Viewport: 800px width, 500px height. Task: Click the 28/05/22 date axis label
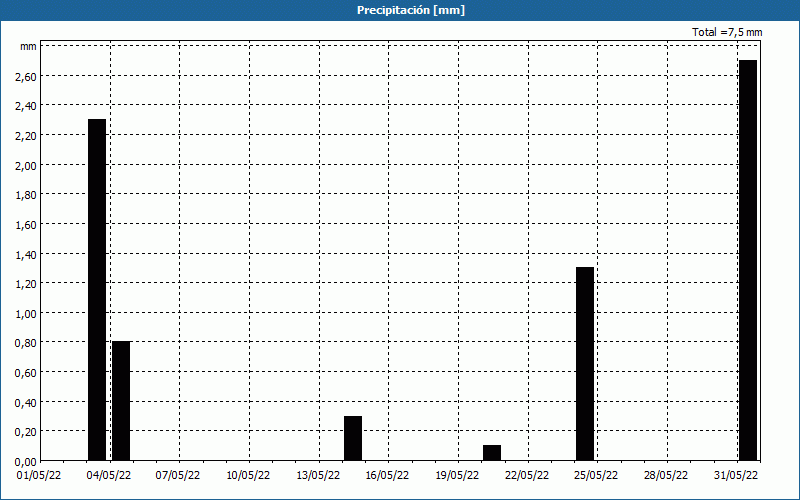pos(667,476)
